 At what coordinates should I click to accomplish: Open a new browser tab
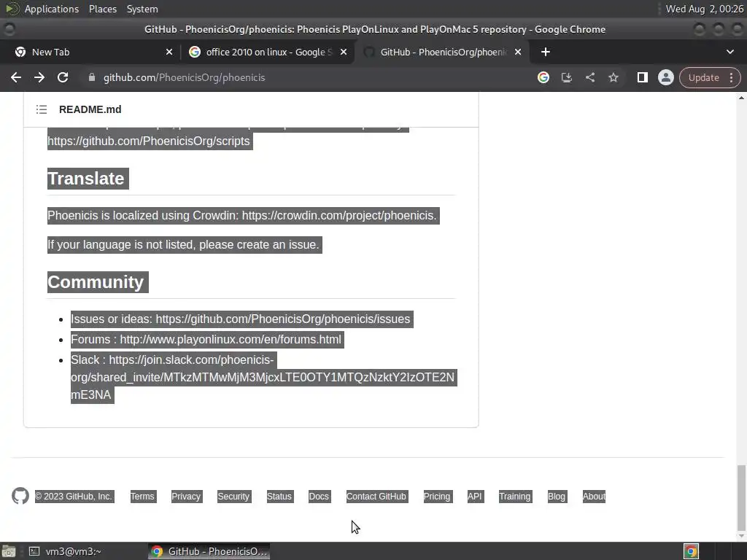pos(546,52)
